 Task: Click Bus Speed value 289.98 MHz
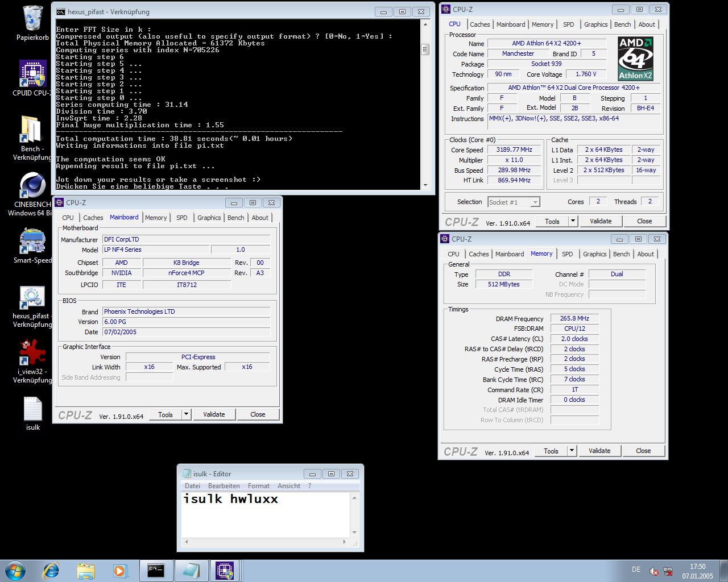pyautogui.click(x=514, y=170)
